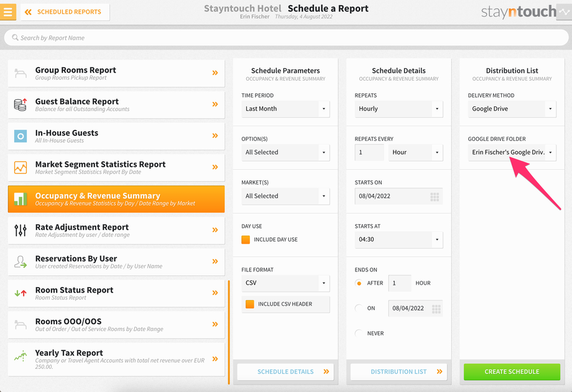Screen dimensions: 572x392
Task: Open arrow for Rate Adjustment Report
Action: pos(215,230)
